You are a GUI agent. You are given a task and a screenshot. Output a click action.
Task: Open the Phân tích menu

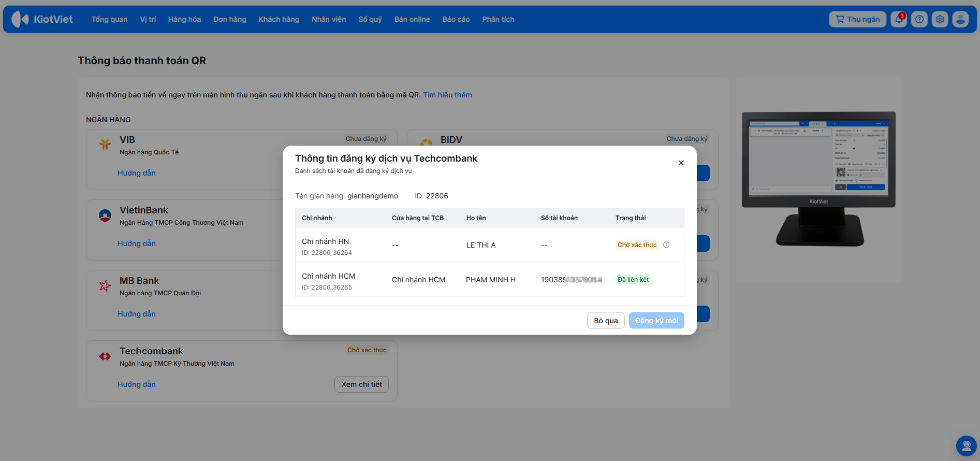pos(498,19)
